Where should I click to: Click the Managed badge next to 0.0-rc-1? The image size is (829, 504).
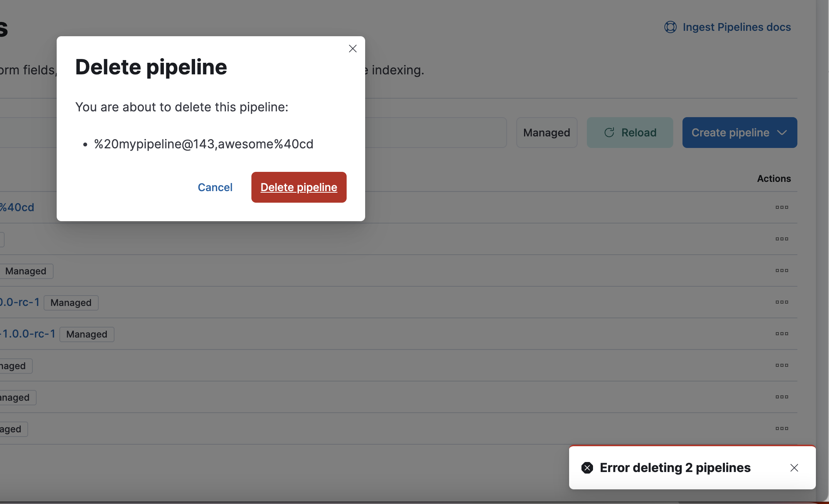71,302
